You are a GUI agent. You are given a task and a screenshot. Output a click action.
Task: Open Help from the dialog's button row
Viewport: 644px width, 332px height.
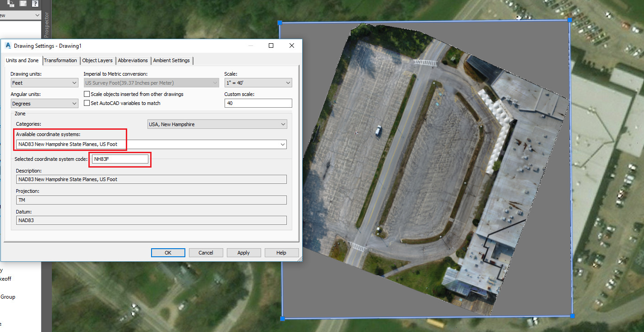[x=281, y=253]
